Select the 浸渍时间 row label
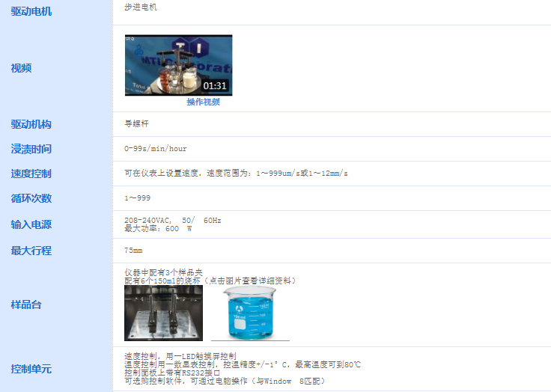The width and height of the screenshot is (551, 392). pyautogui.click(x=31, y=149)
